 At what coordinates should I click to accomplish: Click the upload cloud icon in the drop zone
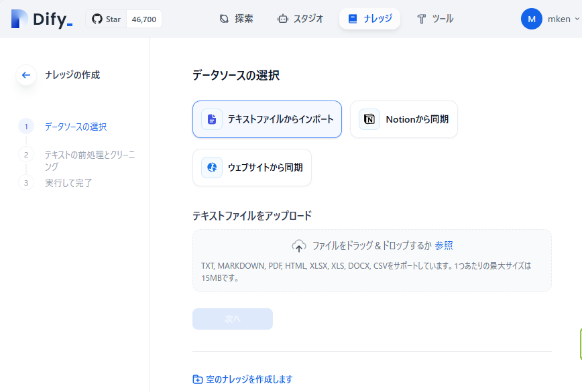pos(300,245)
